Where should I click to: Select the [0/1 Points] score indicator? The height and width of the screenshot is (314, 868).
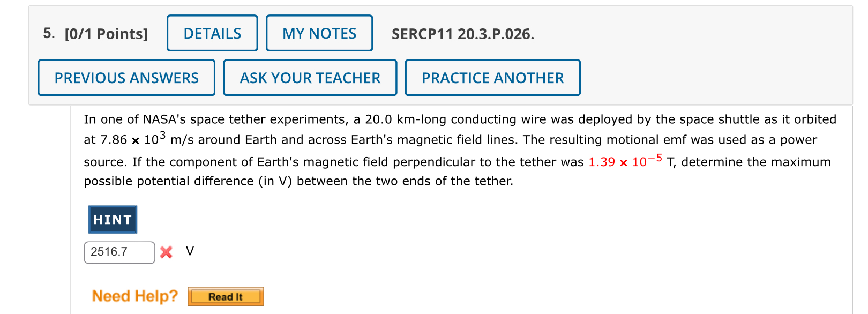click(x=106, y=34)
